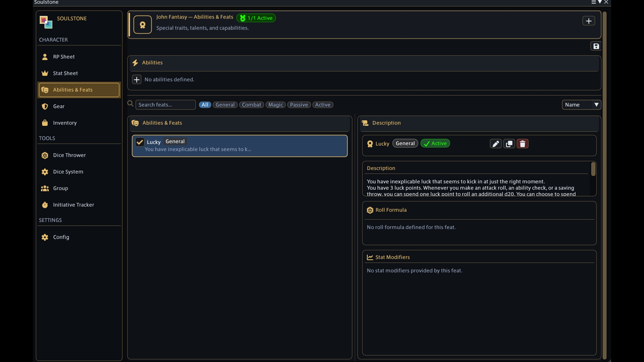Click the Soulstone logo icon
The image size is (644, 362).
pos(46,22)
